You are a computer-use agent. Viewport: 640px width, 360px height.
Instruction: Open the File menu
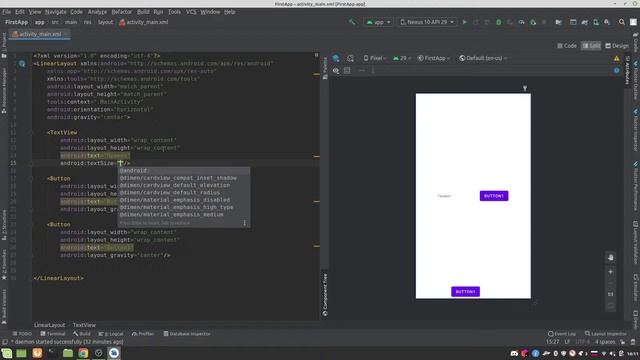(x=7, y=12)
